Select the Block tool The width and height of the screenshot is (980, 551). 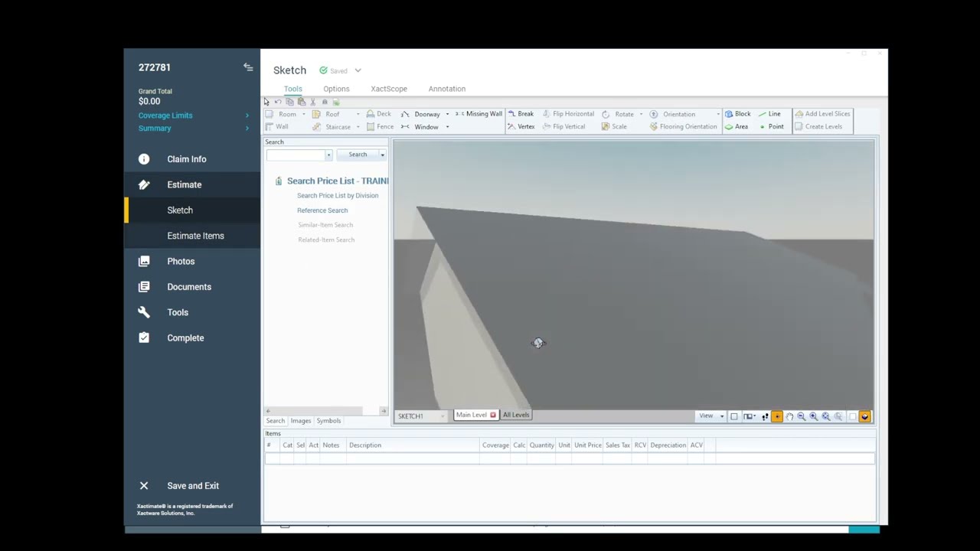(x=737, y=114)
